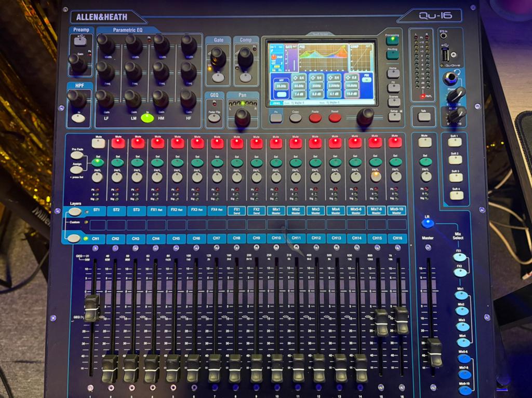This screenshot has width=532, height=398.
Task: Trigger the Soft 3 key
Action: [x=456, y=177]
